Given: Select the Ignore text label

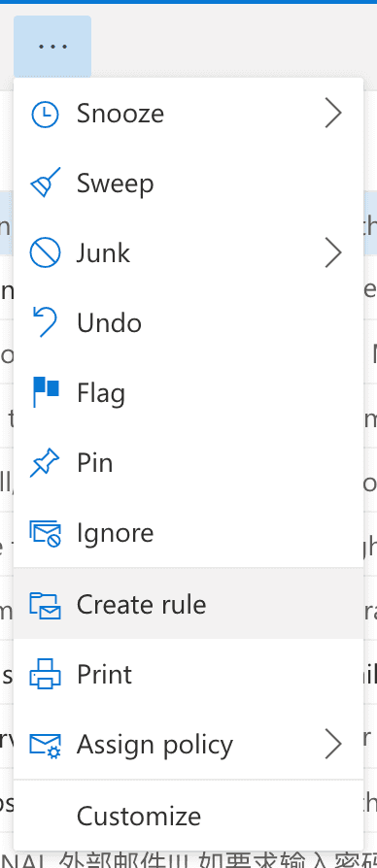Looking at the screenshot, I should point(116,534).
